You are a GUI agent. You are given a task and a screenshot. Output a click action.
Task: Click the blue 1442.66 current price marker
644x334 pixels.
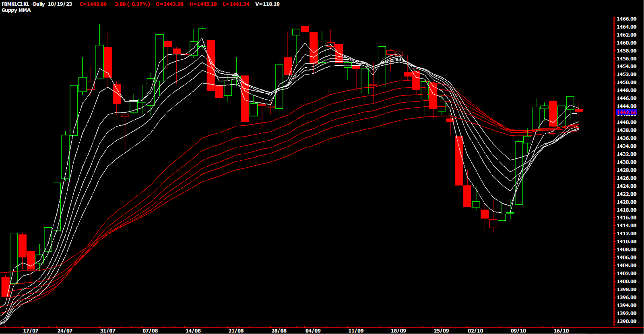(x=626, y=112)
